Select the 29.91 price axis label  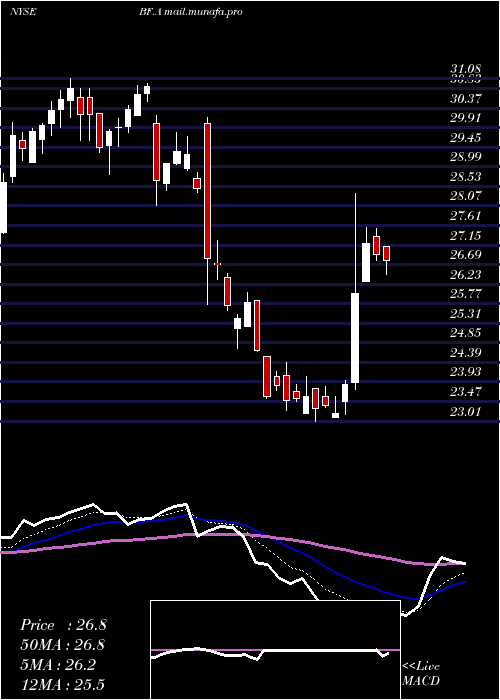(465, 118)
